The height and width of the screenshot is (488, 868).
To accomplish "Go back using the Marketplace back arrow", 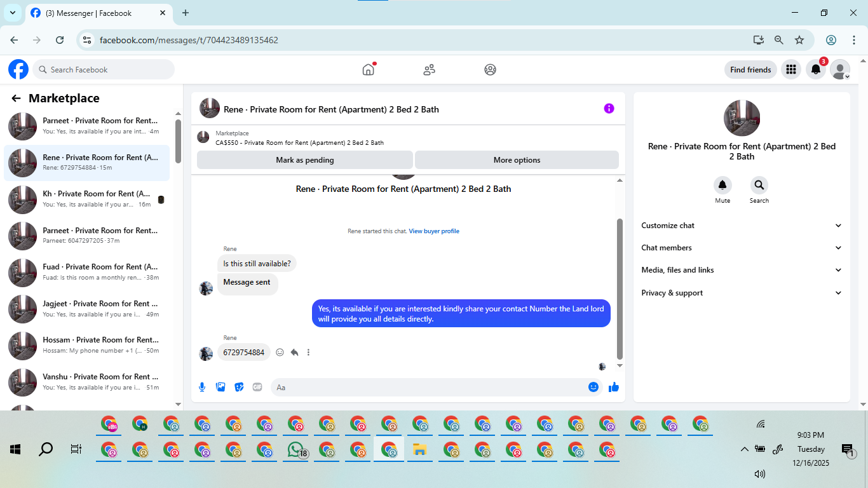I will click(x=16, y=98).
